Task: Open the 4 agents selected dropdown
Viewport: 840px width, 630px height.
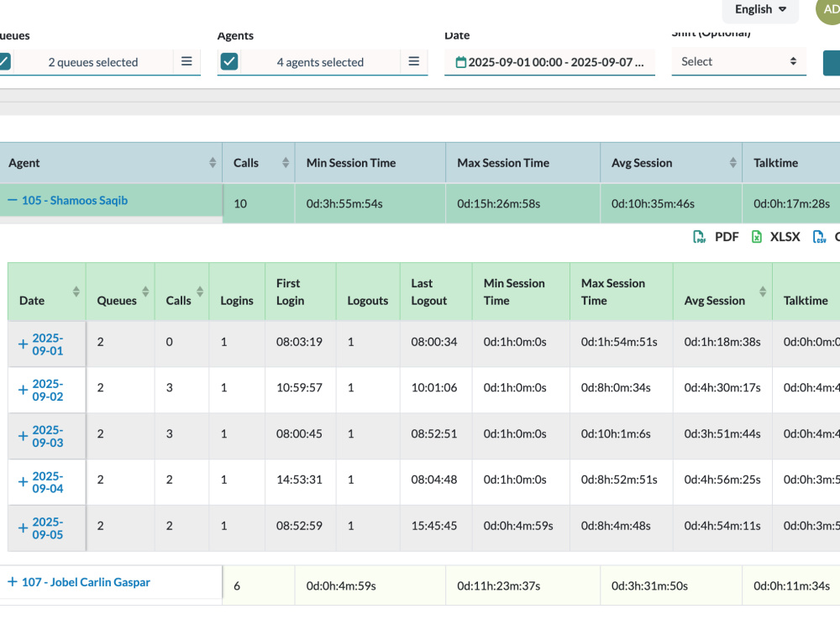Action: click(x=320, y=62)
